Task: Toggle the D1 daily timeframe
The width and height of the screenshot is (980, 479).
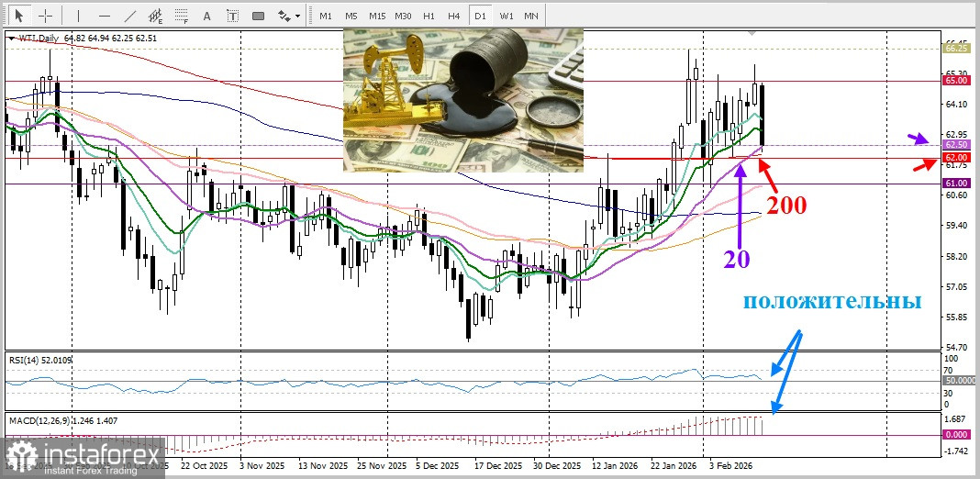Action: click(479, 16)
